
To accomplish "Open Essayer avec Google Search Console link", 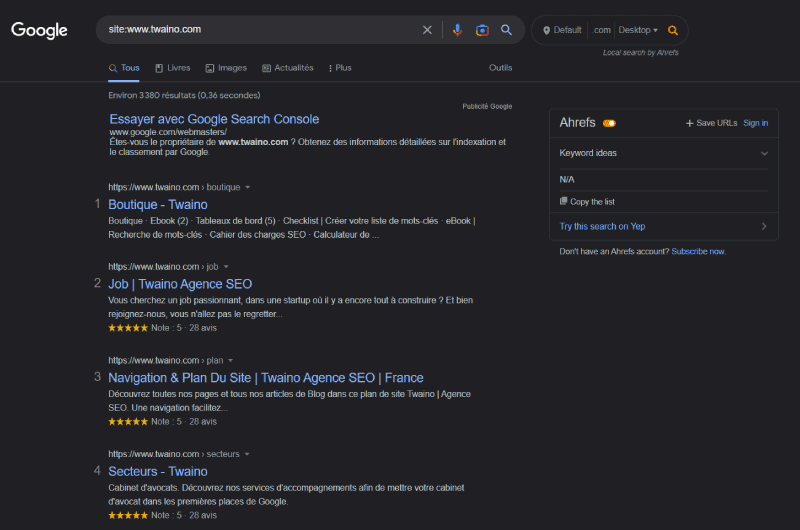I will coord(214,119).
